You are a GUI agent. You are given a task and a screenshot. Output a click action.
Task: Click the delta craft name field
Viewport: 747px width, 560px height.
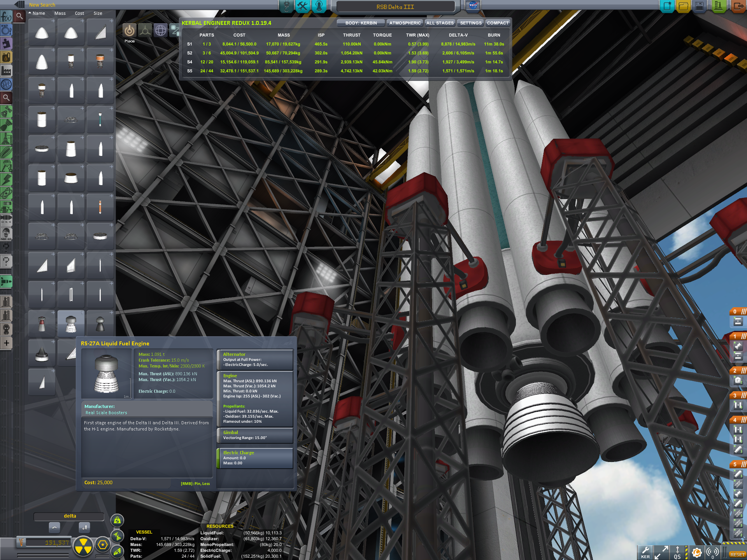point(69,516)
